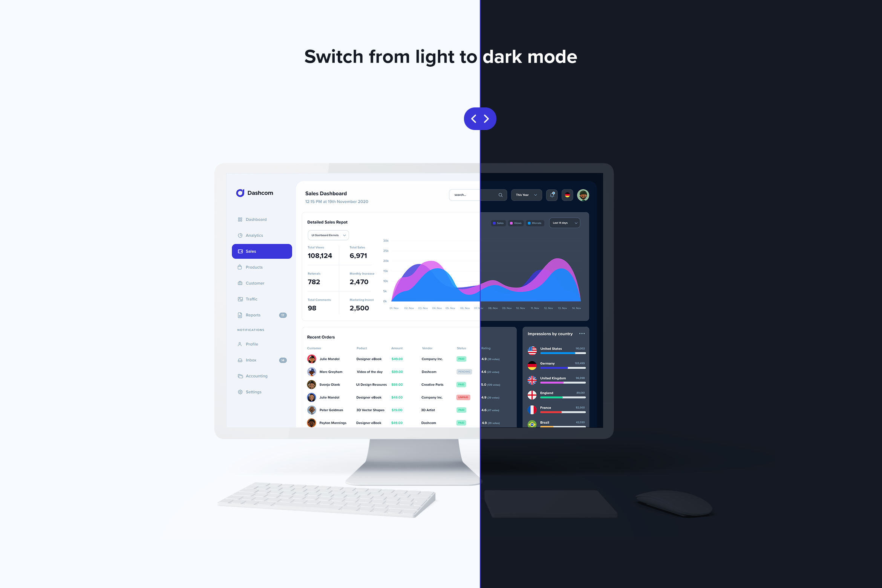Expand the UI Dashboard Elements dropdown
This screenshot has height=588, width=882.
pos(328,235)
